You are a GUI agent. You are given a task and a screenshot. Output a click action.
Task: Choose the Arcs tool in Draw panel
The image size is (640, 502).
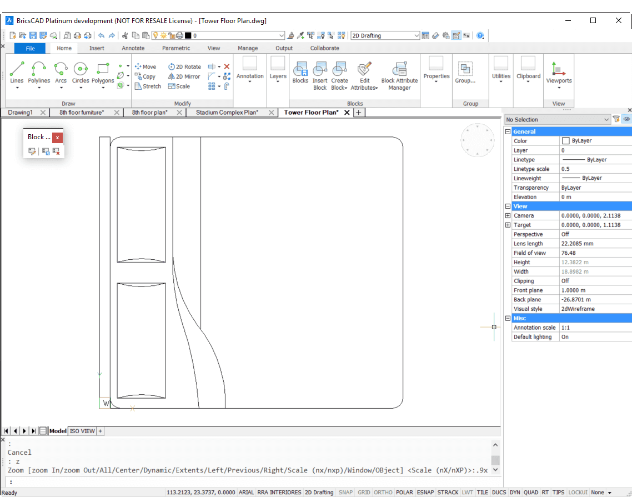[61, 69]
